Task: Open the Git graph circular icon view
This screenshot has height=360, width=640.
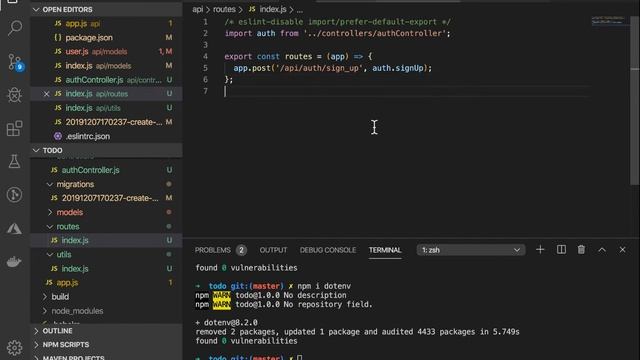Action: click(15, 195)
